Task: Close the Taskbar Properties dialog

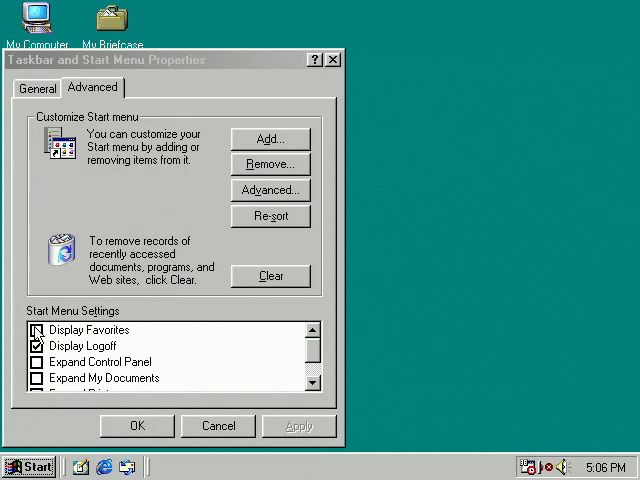Action: pyautogui.click(x=333, y=60)
